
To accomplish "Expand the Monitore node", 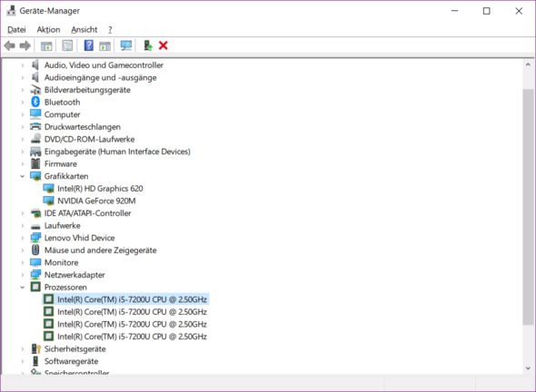I will click(x=22, y=262).
